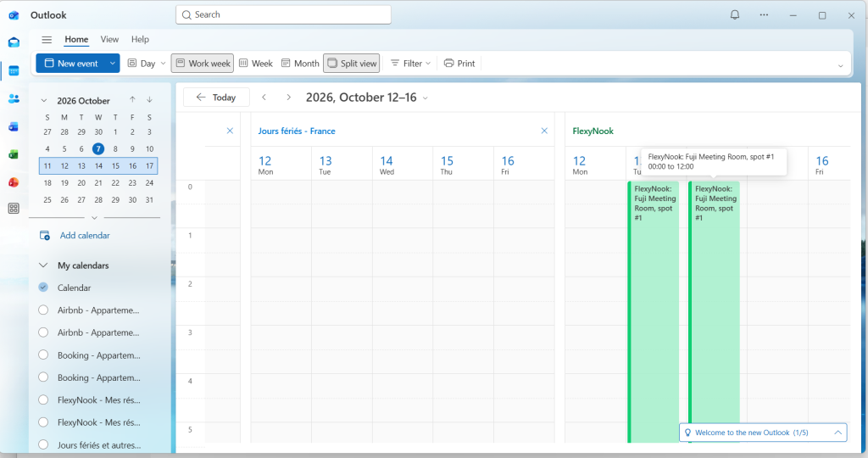
Task: Open the Jours fériés - France calendar title
Action: [x=296, y=131]
